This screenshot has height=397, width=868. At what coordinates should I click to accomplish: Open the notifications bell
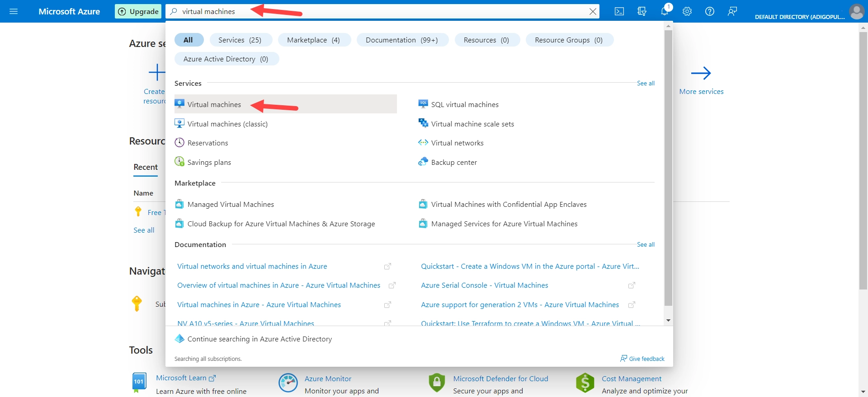[x=665, y=11]
